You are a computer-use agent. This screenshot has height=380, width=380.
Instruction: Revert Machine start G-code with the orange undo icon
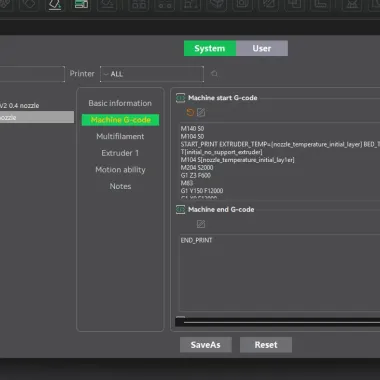190,112
